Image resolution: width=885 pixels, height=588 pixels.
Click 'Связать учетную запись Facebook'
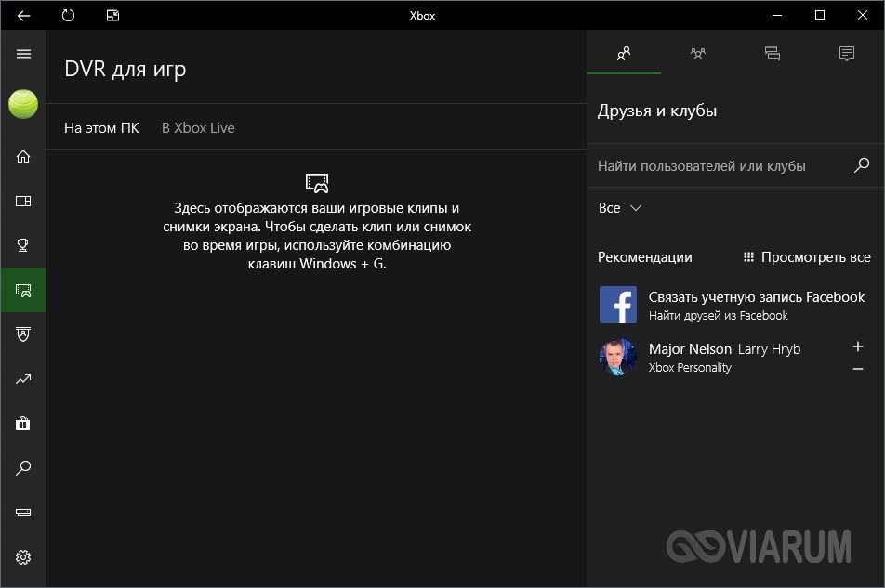(756, 297)
